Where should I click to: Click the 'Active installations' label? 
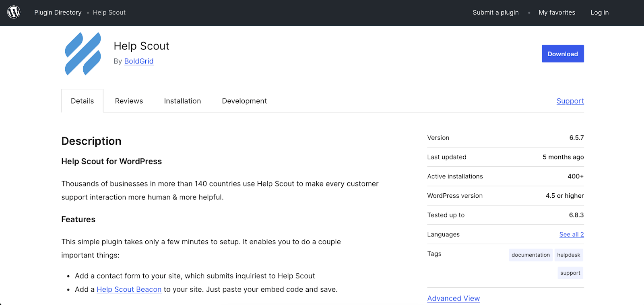click(455, 176)
